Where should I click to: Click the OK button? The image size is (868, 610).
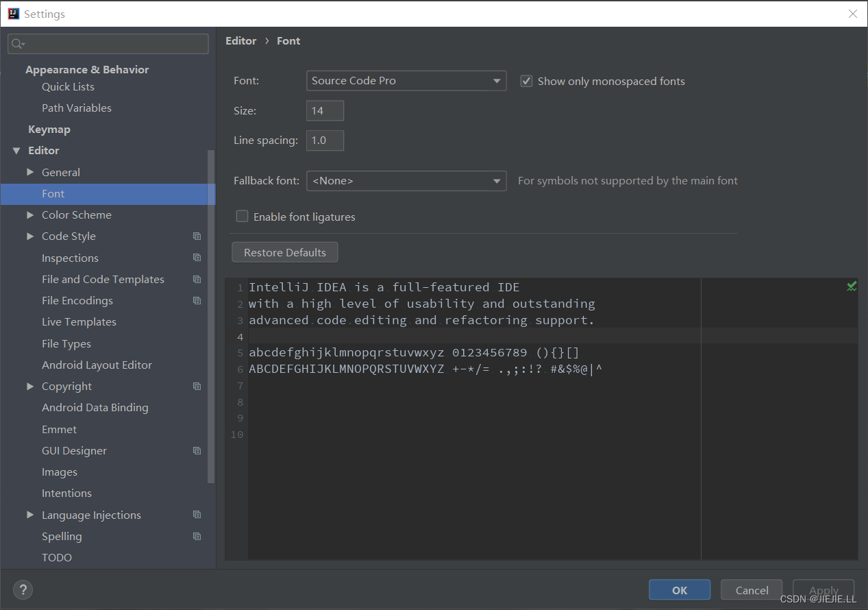(680, 590)
